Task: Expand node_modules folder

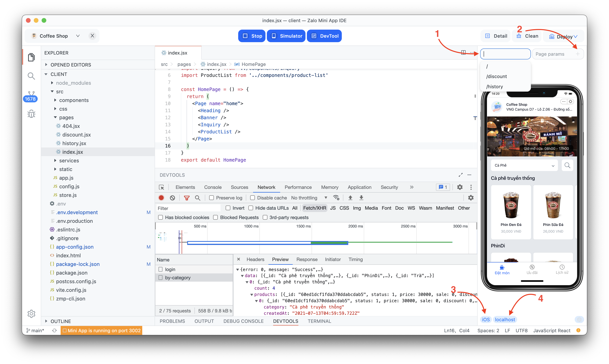Action: (52, 83)
